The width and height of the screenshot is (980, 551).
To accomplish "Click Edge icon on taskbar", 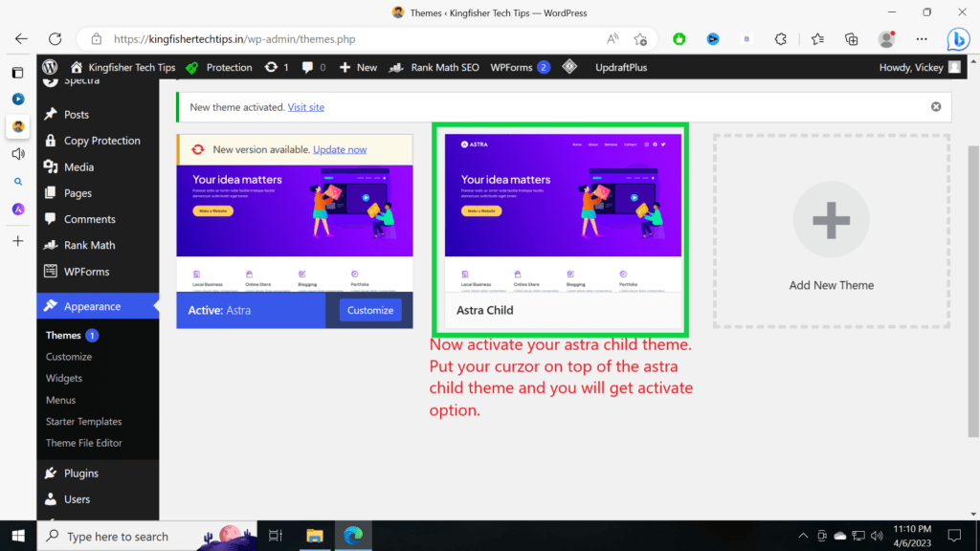I will coord(353,536).
